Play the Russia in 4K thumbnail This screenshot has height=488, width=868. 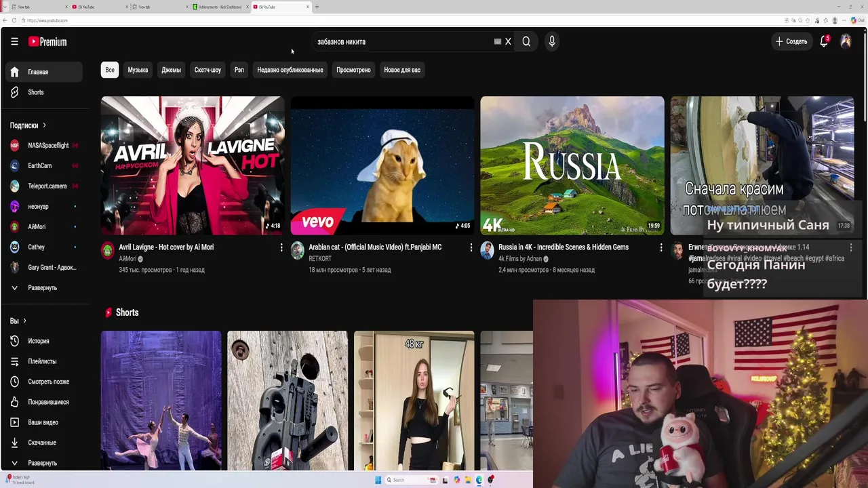click(x=572, y=165)
